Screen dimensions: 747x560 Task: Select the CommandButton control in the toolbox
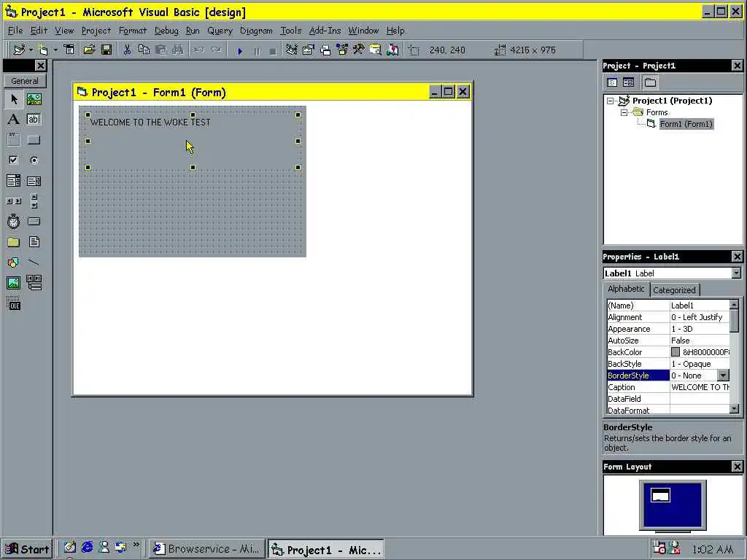pyautogui.click(x=34, y=139)
